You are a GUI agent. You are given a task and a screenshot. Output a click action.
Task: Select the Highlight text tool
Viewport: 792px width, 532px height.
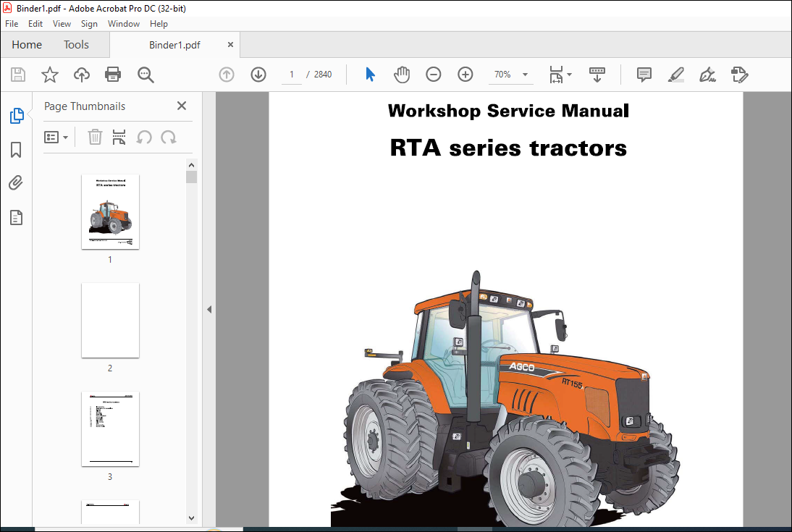676,75
